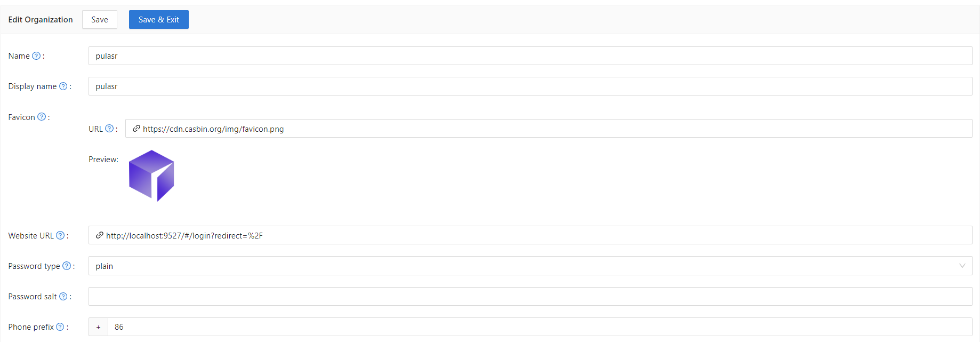The height and width of the screenshot is (342, 980).
Task: Click the Website URL help icon
Action: [x=60, y=235]
